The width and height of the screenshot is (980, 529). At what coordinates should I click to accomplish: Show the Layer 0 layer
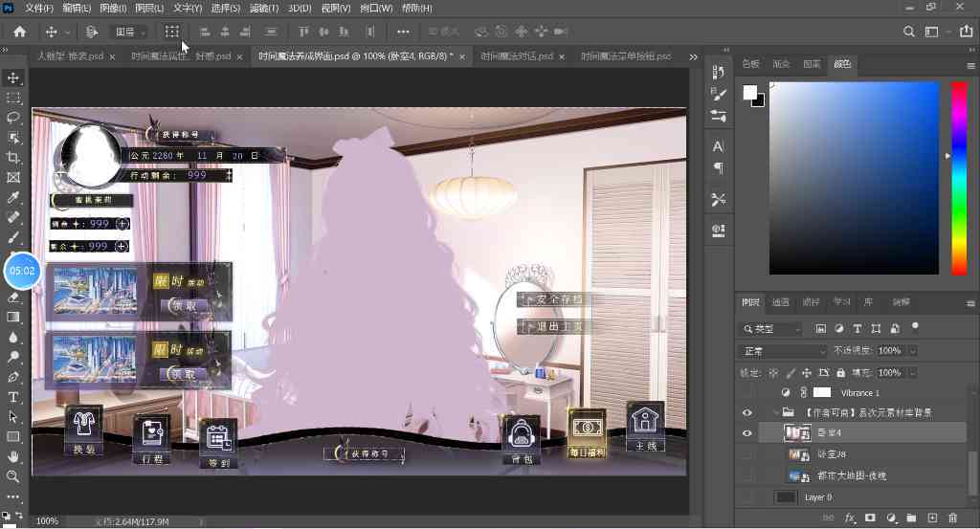[746, 497]
